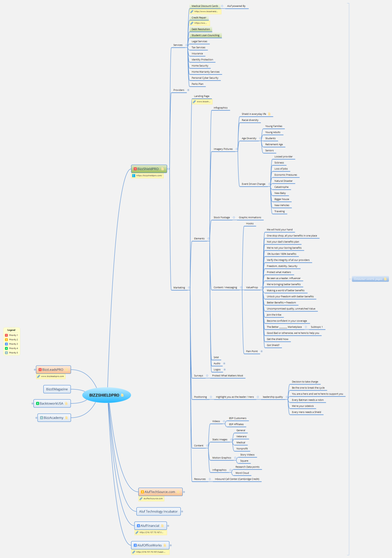Click the Priority 3 marker in Legend
Image resolution: width=392 pixels, height=558 pixels.
[x=6, y=344]
